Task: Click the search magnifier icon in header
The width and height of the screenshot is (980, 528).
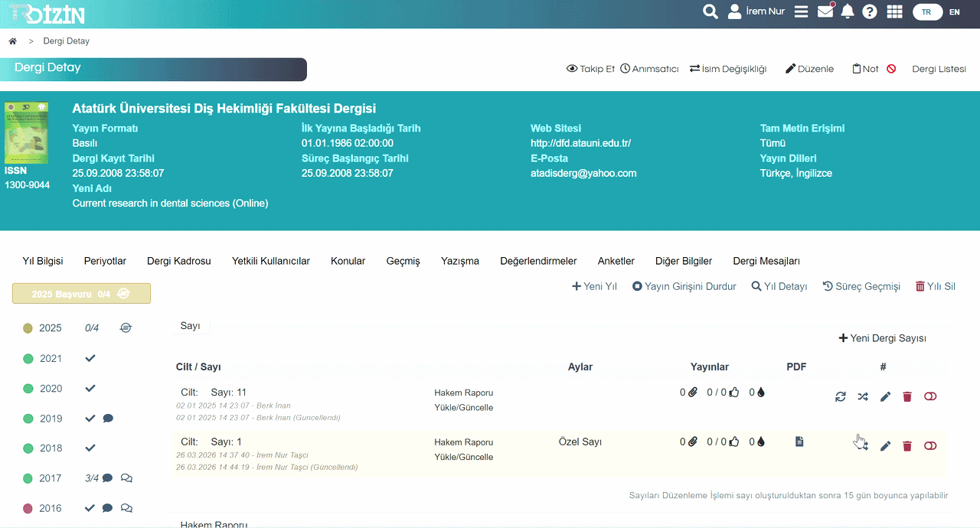Action: tap(710, 11)
